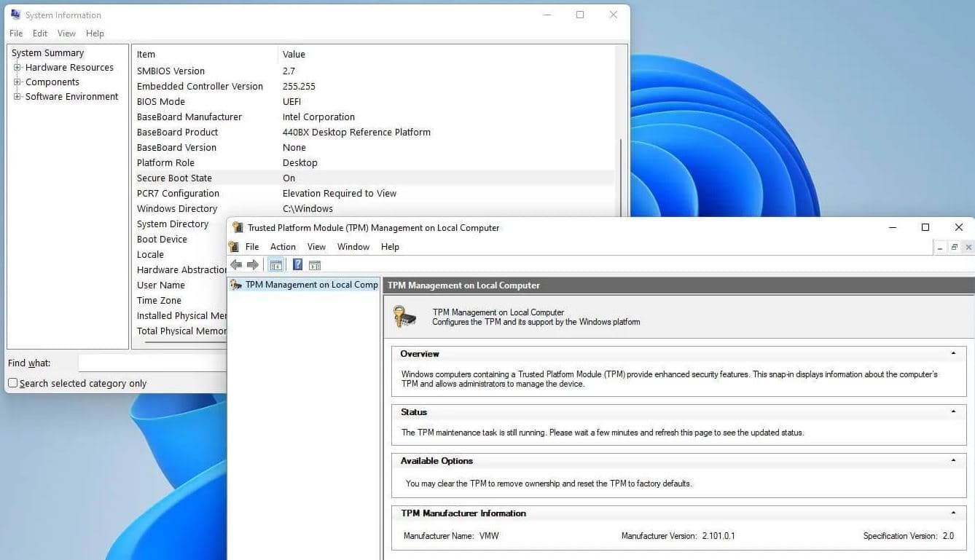Expand Software Environment tree node
This screenshot has height=560, width=975.
coord(17,97)
